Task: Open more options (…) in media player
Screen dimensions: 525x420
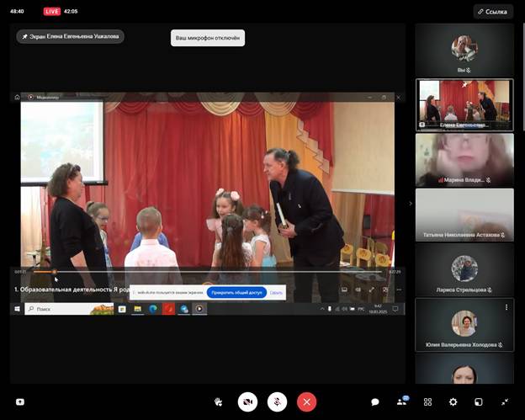Action: (399, 290)
